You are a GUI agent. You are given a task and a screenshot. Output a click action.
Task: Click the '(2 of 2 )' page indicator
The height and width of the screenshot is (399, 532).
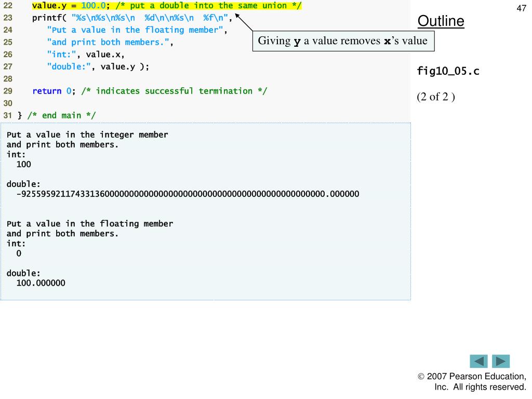coord(436,97)
